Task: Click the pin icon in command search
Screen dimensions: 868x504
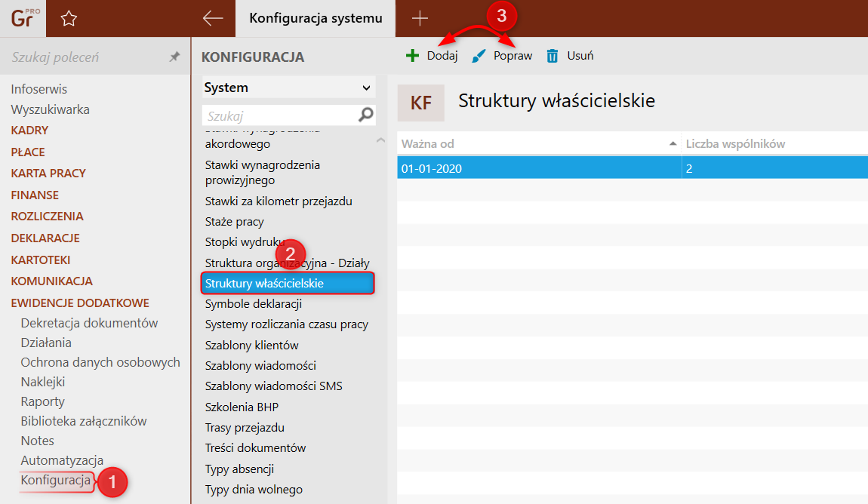Action: [174, 57]
